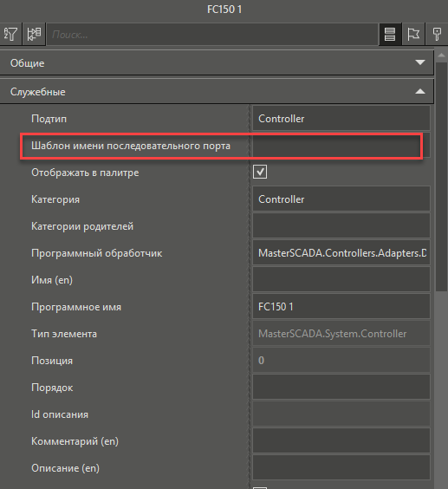Click the vertical scrollbar thumb
Viewport: 448px width, 489px height.
tap(441, 176)
